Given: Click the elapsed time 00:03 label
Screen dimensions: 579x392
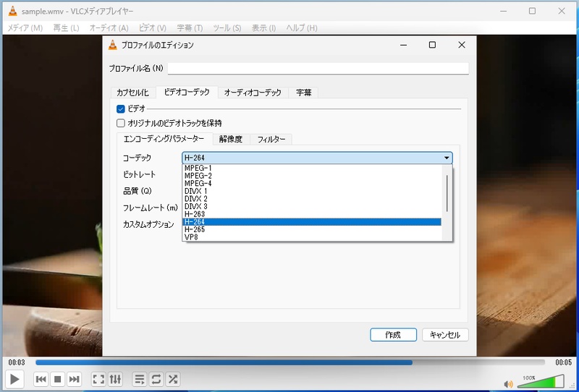Looking at the screenshot, I should pyautogui.click(x=17, y=362).
